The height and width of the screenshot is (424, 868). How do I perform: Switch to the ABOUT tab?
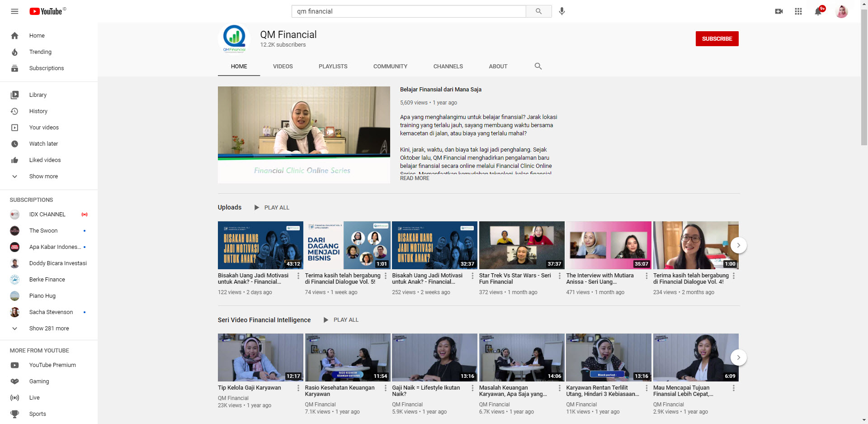(x=498, y=67)
